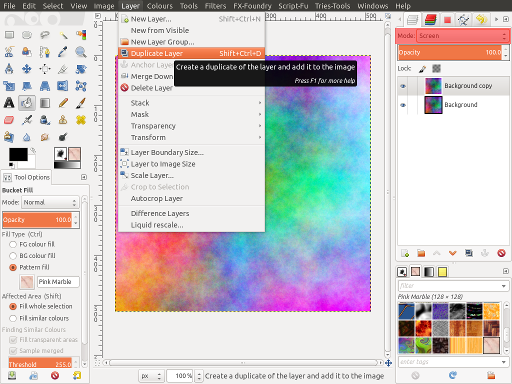Select the Heal tool
Viewport: 512px width, 384px height.
point(81,120)
